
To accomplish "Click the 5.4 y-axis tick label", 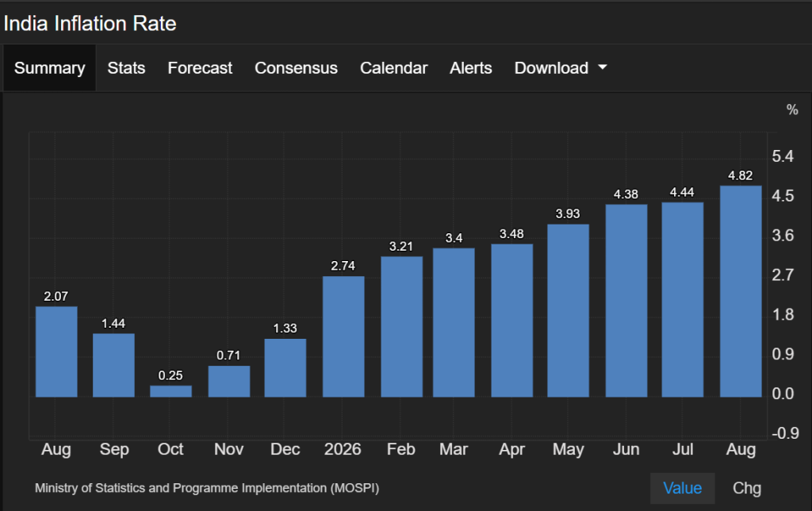I will [x=783, y=156].
